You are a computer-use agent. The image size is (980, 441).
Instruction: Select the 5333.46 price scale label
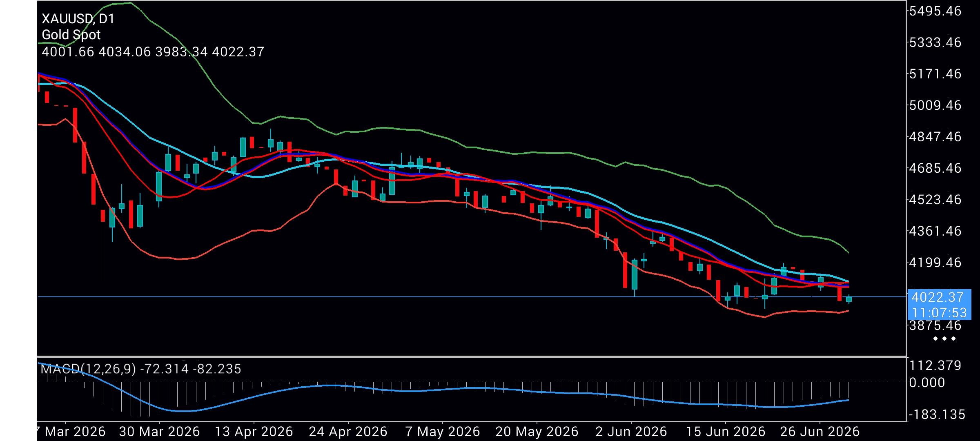[935, 42]
